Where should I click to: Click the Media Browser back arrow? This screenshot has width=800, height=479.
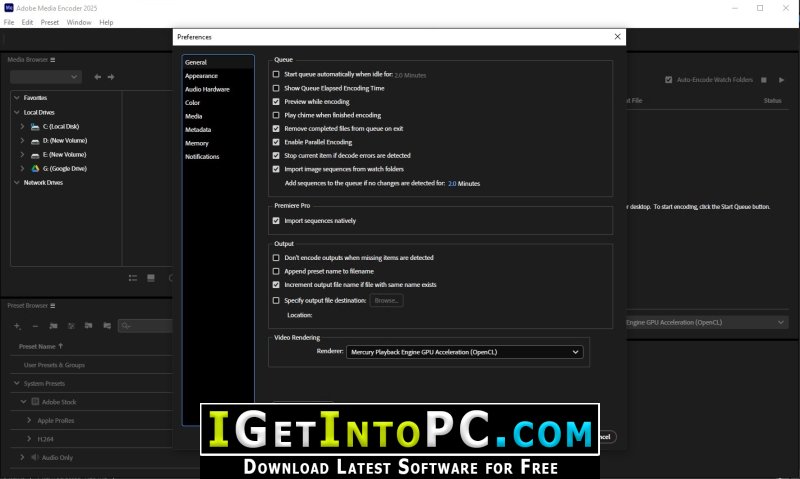98,77
